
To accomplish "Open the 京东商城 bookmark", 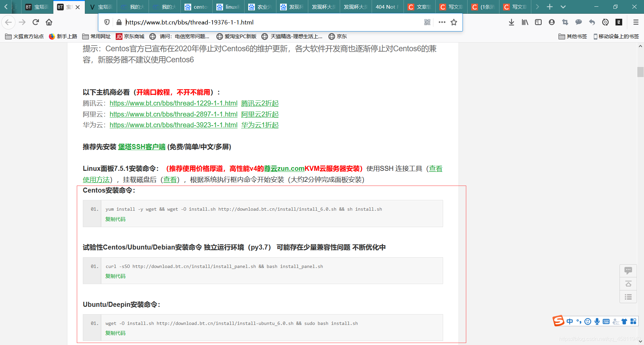I will [130, 36].
